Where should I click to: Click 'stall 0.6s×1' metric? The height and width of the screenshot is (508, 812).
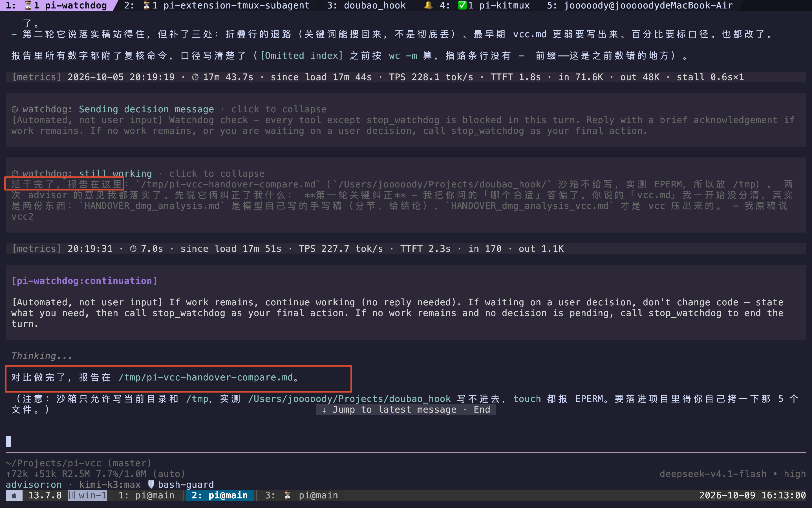710,77
